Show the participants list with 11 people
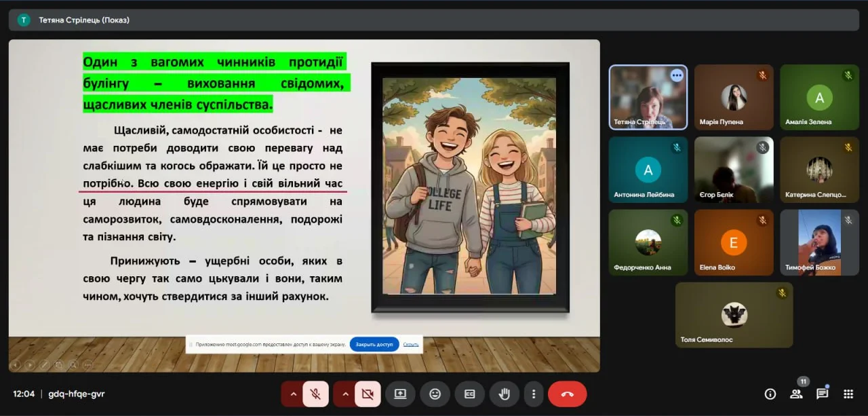Image resolution: width=868 pixels, height=416 pixels. click(x=796, y=394)
